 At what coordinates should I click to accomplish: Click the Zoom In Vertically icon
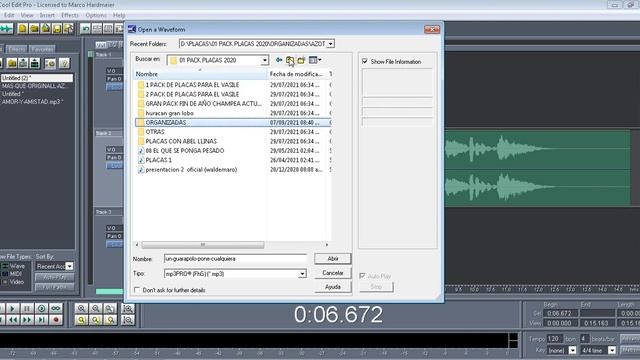128,309
